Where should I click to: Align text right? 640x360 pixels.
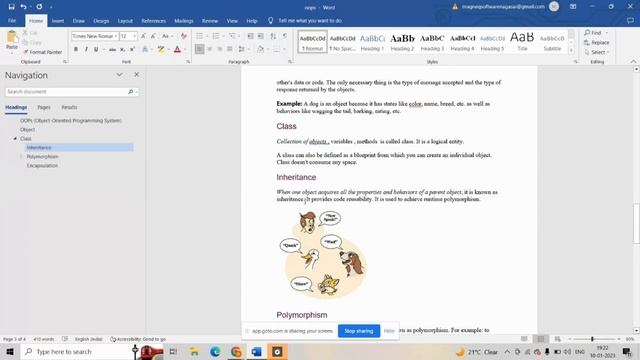220,49
